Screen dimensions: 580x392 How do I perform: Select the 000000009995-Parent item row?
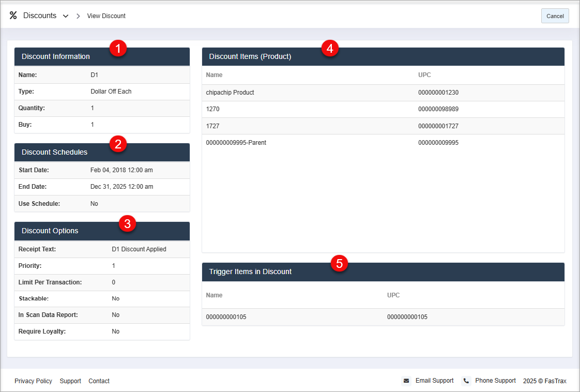coord(236,142)
